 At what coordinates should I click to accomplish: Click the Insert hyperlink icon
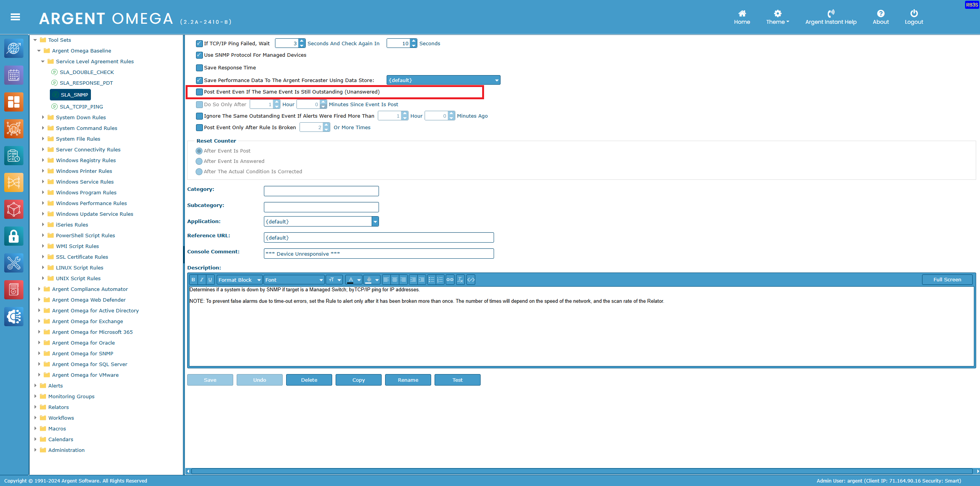pyautogui.click(x=450, y=280)
